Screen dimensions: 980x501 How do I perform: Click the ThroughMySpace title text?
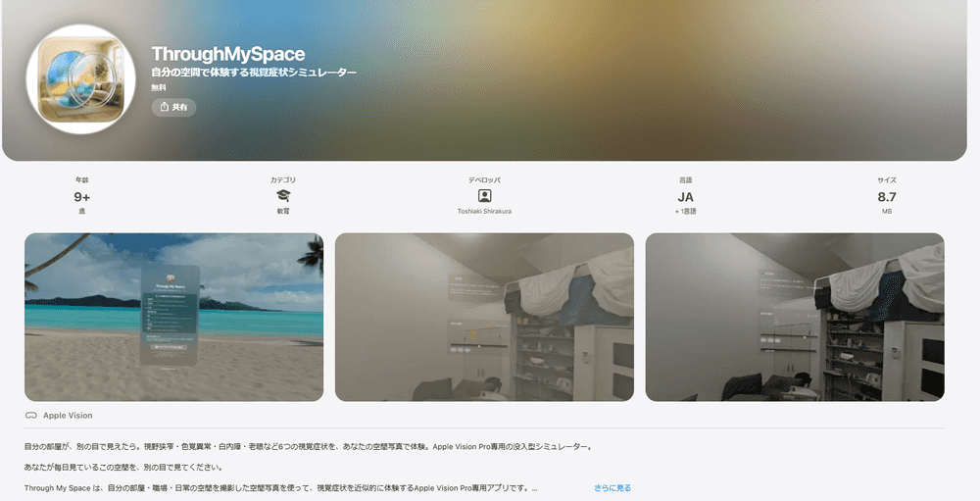click(228, 54)
